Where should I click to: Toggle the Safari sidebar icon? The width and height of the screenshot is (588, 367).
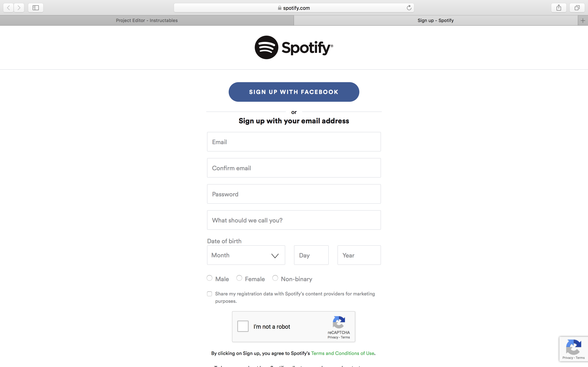[36, 8]
